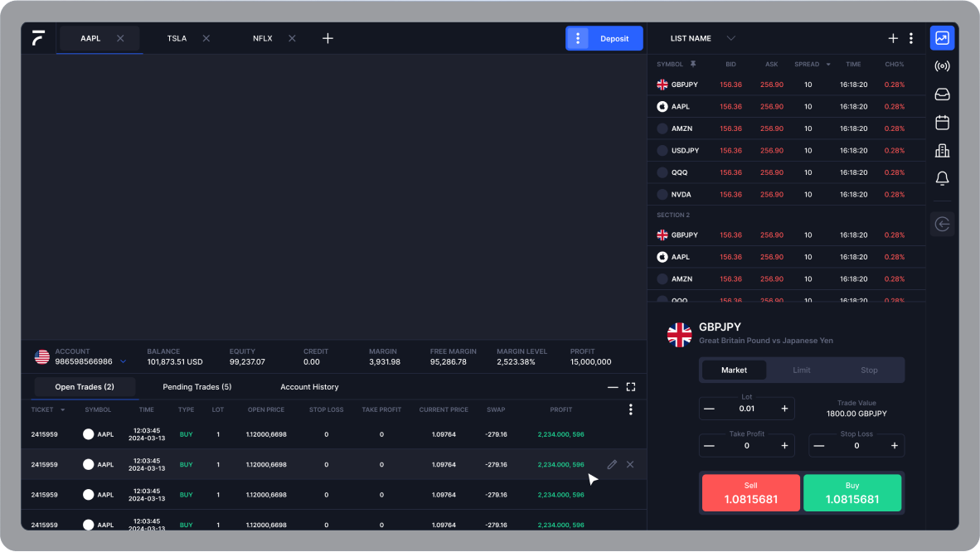
Task: Close the TSLA chart tab
Action: pyautogui.click(x=206, y=38)
